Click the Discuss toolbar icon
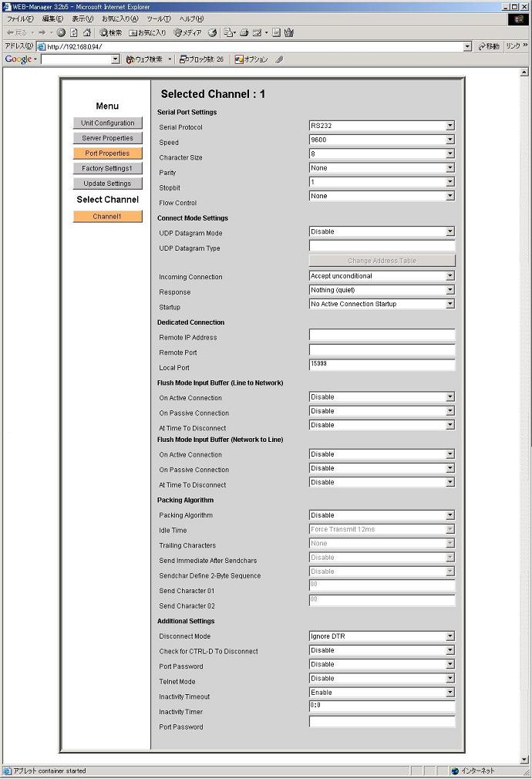 [277, 33]
